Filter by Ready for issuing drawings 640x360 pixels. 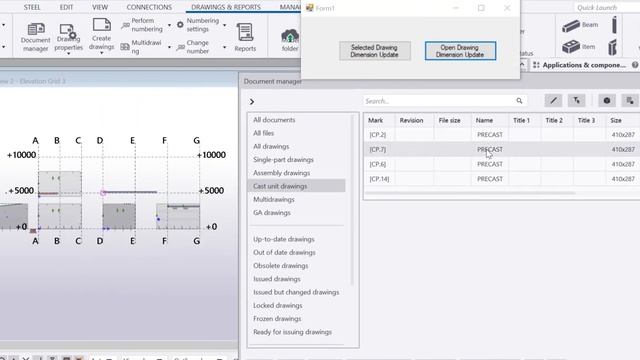292,332
